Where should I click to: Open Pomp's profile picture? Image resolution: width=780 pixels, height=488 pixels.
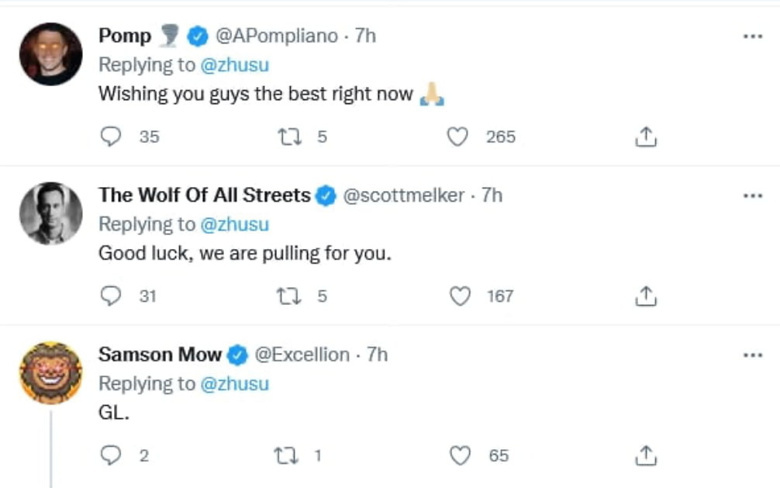click(51, 54)
